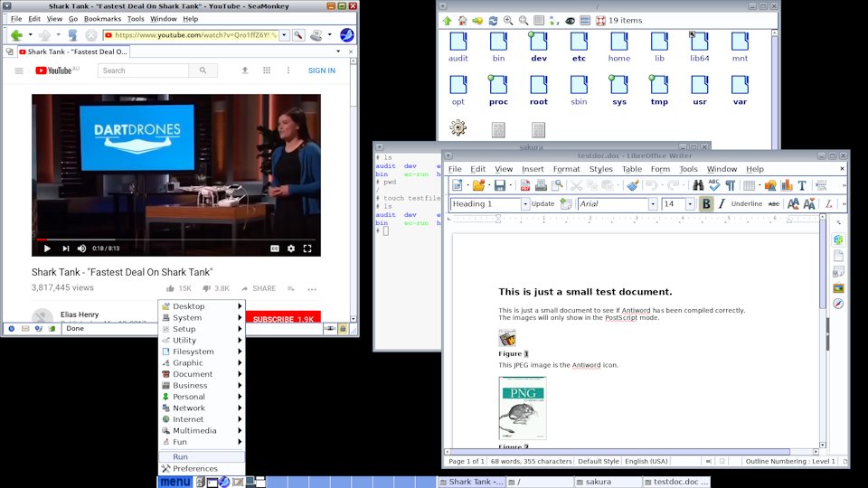This screenshot has height=488, width=868.
Task: Toggle Underline formatting in Writer
Action: (747, 203)
